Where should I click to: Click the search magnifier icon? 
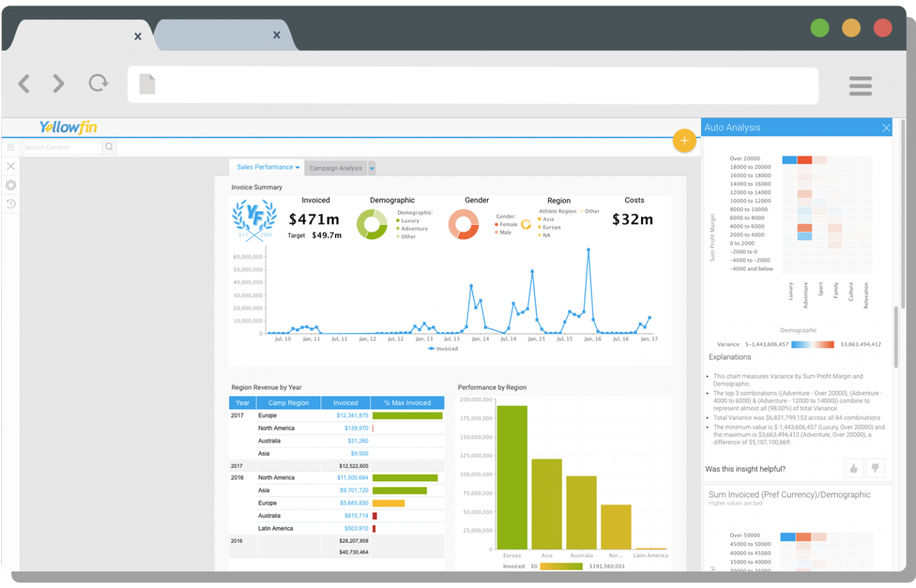pyautogui.click(x=109, y=146)
